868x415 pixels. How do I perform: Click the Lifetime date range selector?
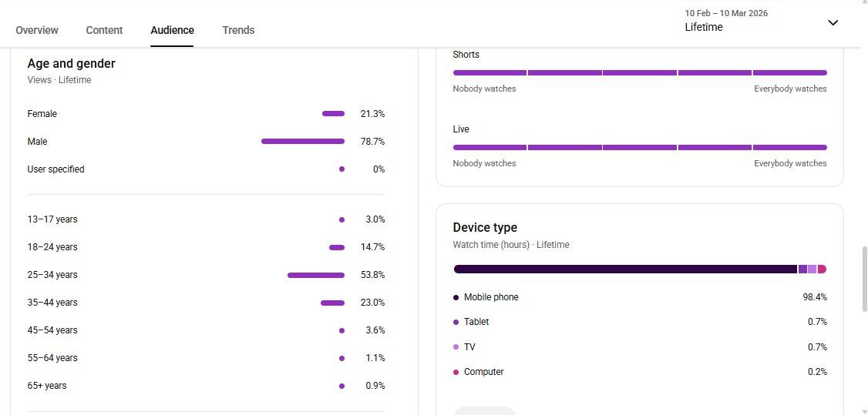[x=725, y=22]
